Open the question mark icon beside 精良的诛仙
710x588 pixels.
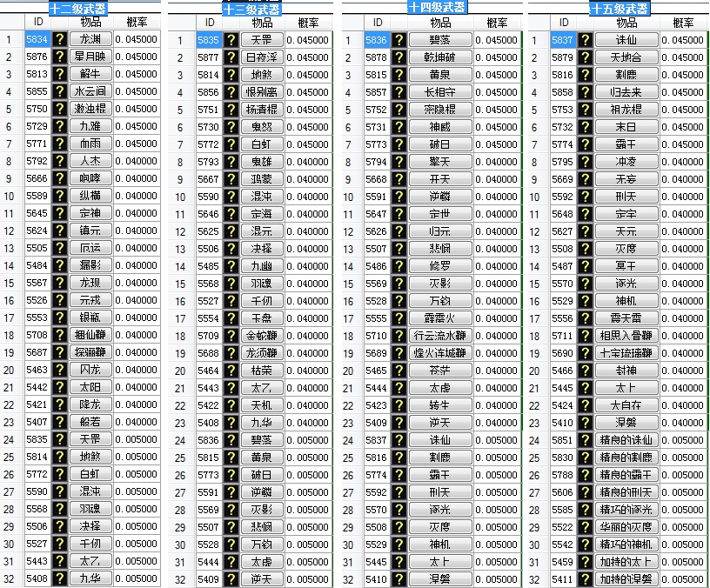pos(585,440)
